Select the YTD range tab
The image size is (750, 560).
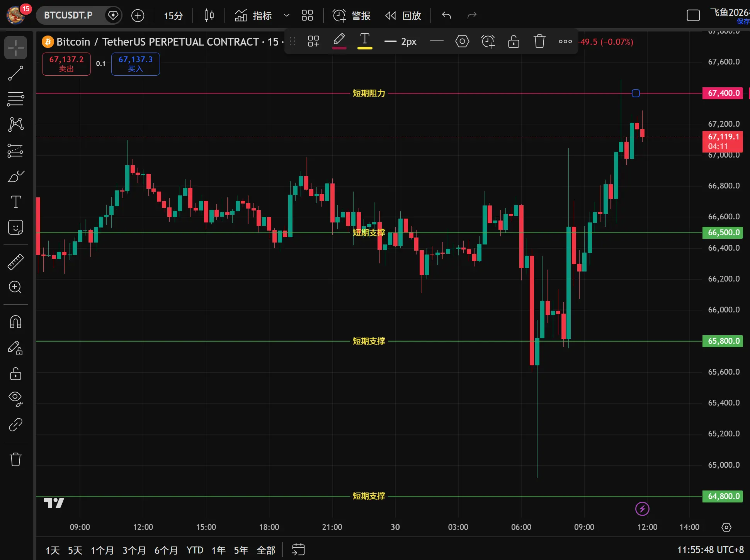tap(195, 550)
